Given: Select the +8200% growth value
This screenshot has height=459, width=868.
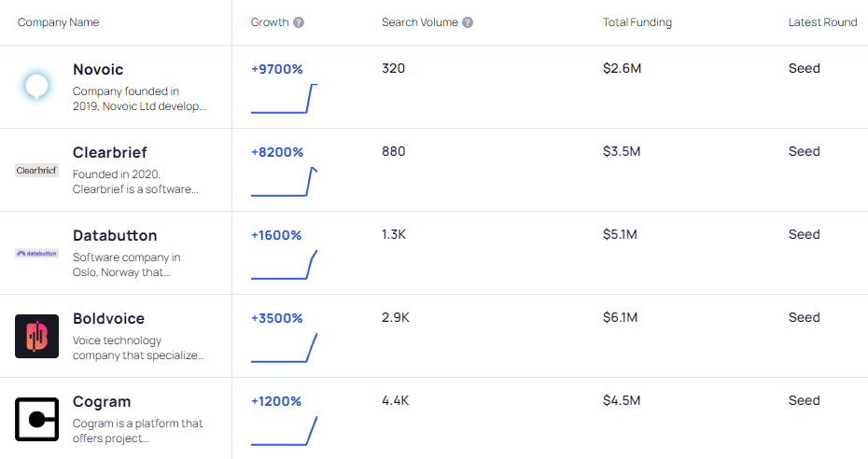Looking at the screenshot, I should click(277, 152).
